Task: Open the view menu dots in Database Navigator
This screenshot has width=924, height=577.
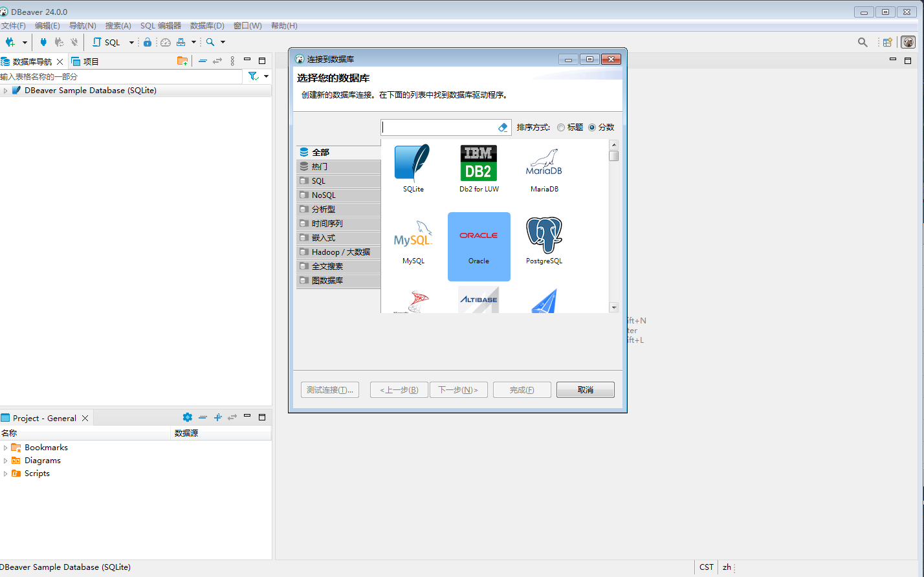Action: (x=232, y=61)
